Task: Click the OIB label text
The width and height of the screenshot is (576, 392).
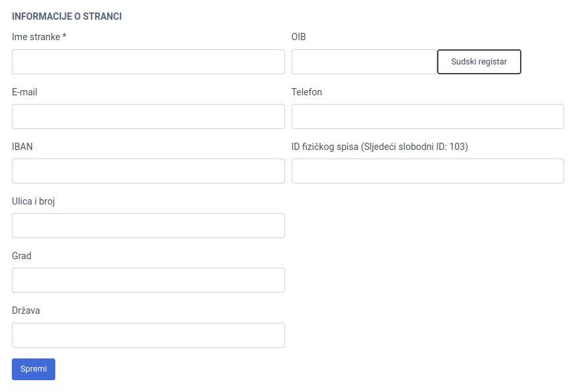Action: point(298,37)
